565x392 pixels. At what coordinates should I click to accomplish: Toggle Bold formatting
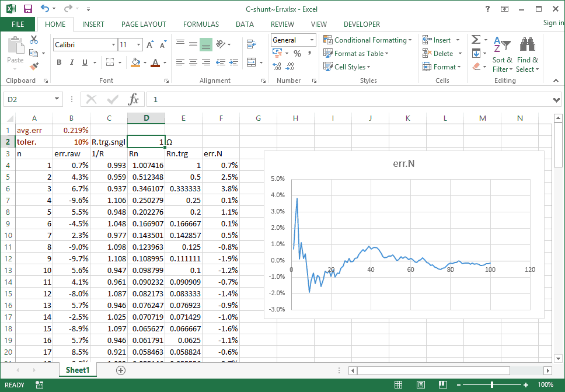(59, 62)
